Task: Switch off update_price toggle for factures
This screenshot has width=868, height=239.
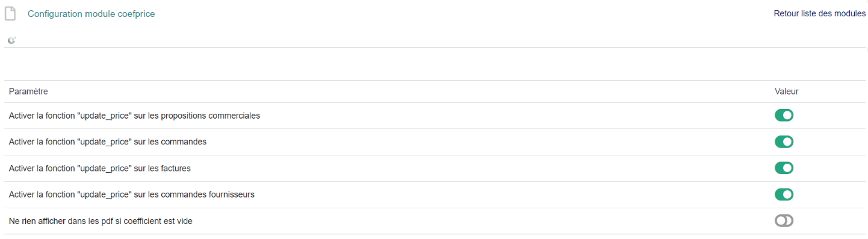Action: click(x=784, y=168)
